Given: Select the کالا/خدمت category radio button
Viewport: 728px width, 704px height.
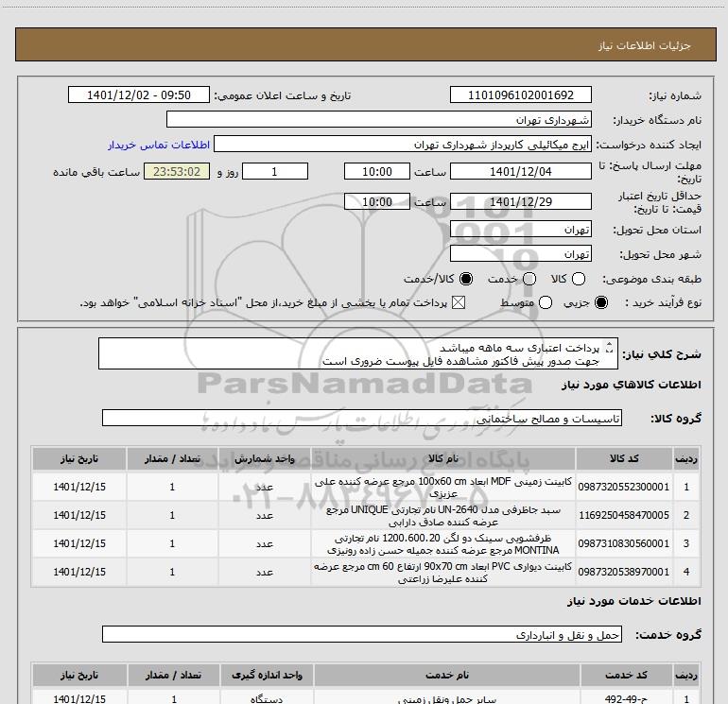Looking at the screenshot, I should point(466,279).
